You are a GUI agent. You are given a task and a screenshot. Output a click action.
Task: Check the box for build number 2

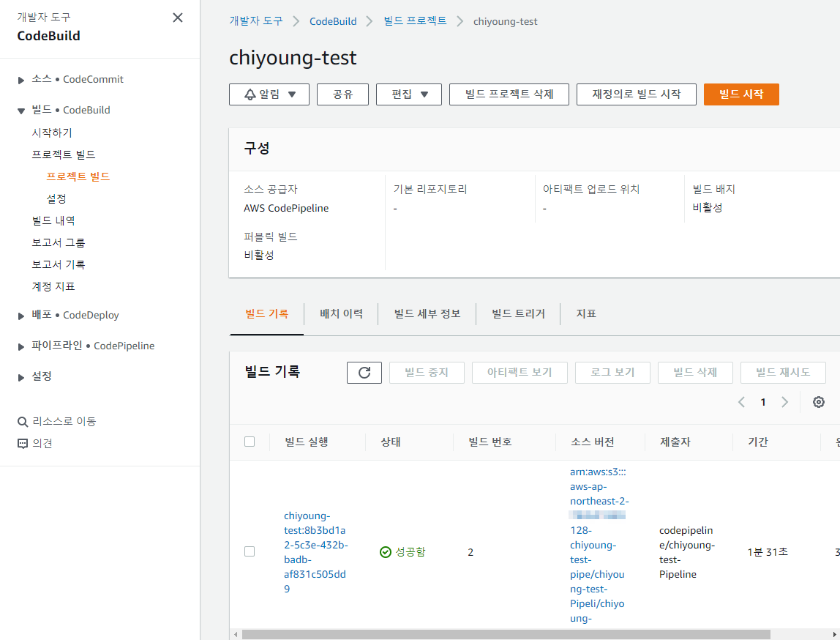(x=250, y=551)
